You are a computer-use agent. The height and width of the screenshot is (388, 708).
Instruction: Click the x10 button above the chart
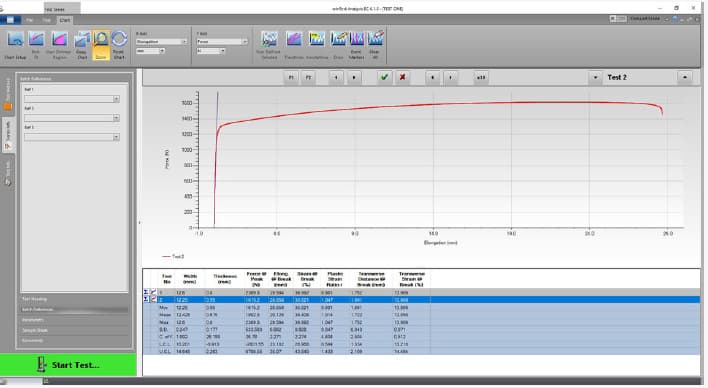click(481, 77)
